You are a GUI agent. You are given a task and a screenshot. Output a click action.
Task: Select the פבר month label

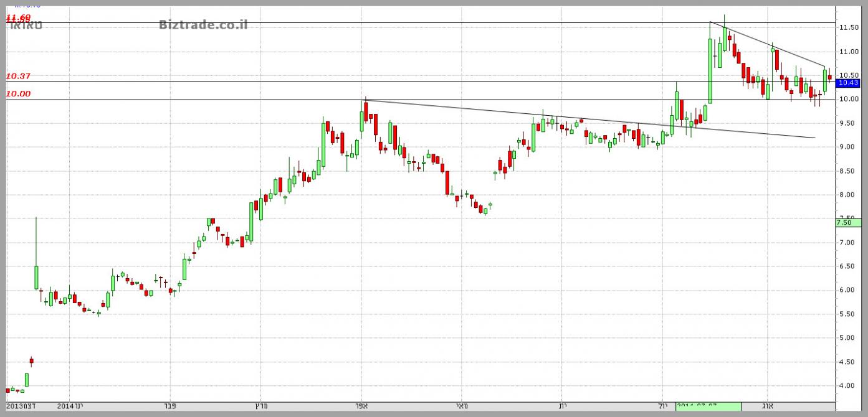tap(174, 406)
